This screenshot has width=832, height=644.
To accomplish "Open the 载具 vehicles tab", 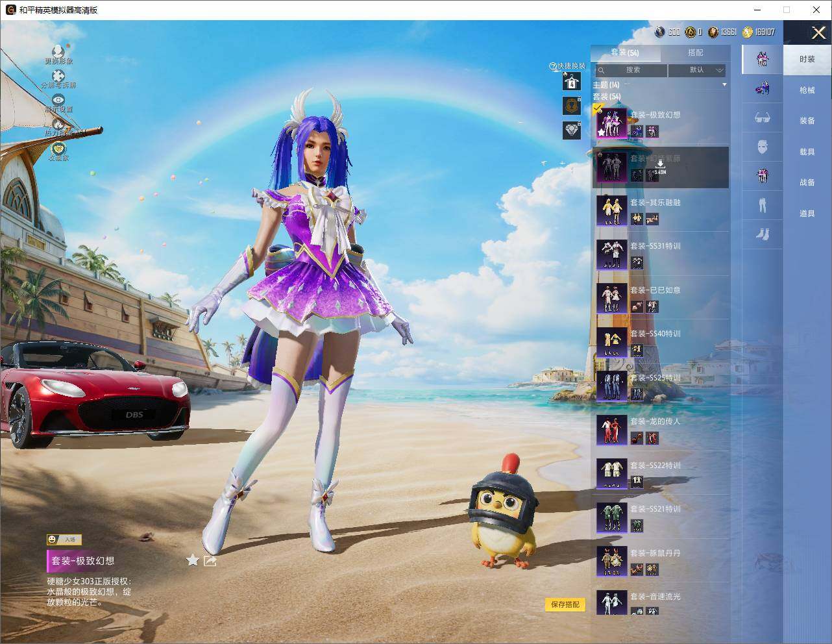I will point(807,152).
